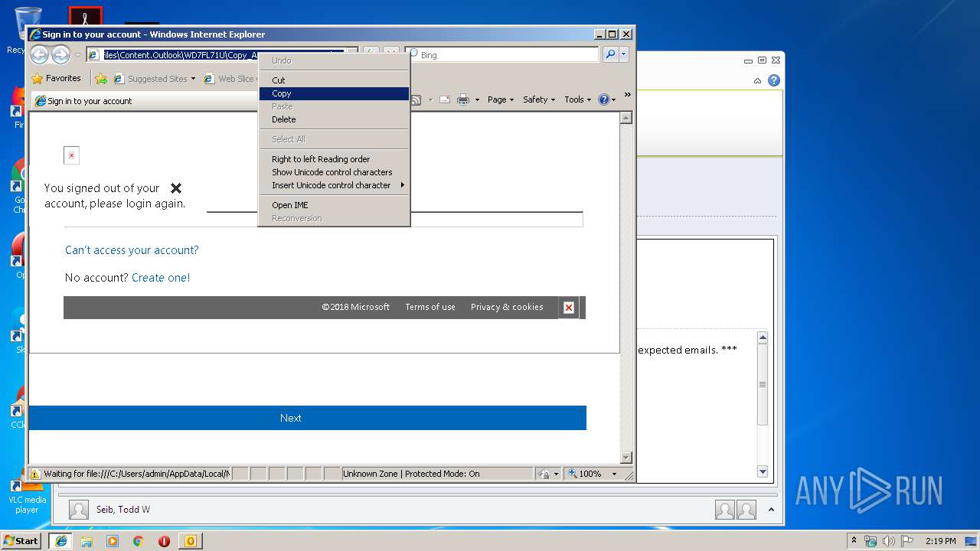Click the Add to Favorites Bar icon
980x551 pixels.
tap(101, 78)
